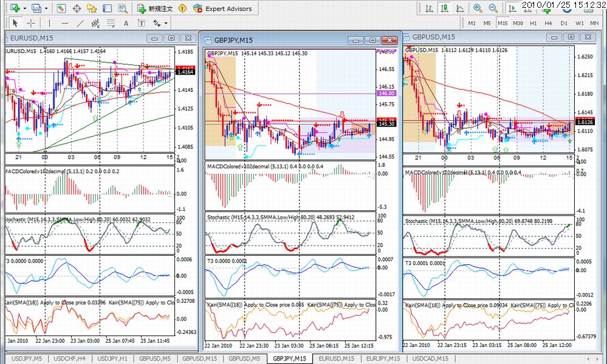
Task: Expand the profiles dropdown arrow
Action: coord(46,8)
